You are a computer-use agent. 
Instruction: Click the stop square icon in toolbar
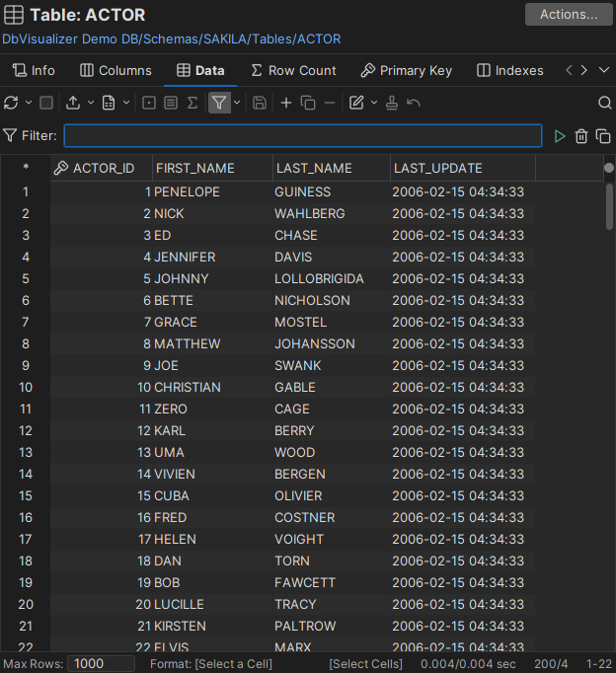tap(46, 103)
